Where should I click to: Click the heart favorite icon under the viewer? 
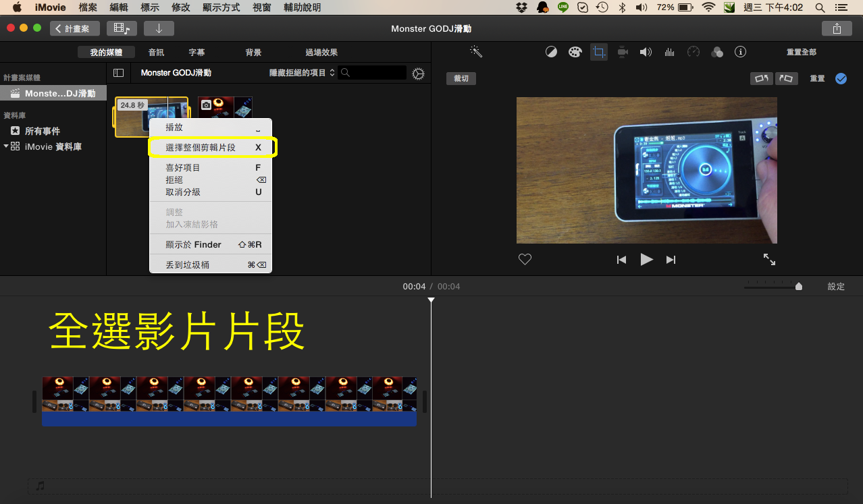click(525, 259)
